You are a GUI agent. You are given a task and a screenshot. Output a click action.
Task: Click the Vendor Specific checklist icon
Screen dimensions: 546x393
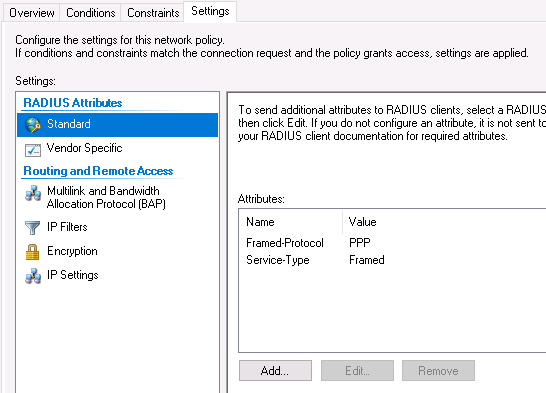point(33,150)
